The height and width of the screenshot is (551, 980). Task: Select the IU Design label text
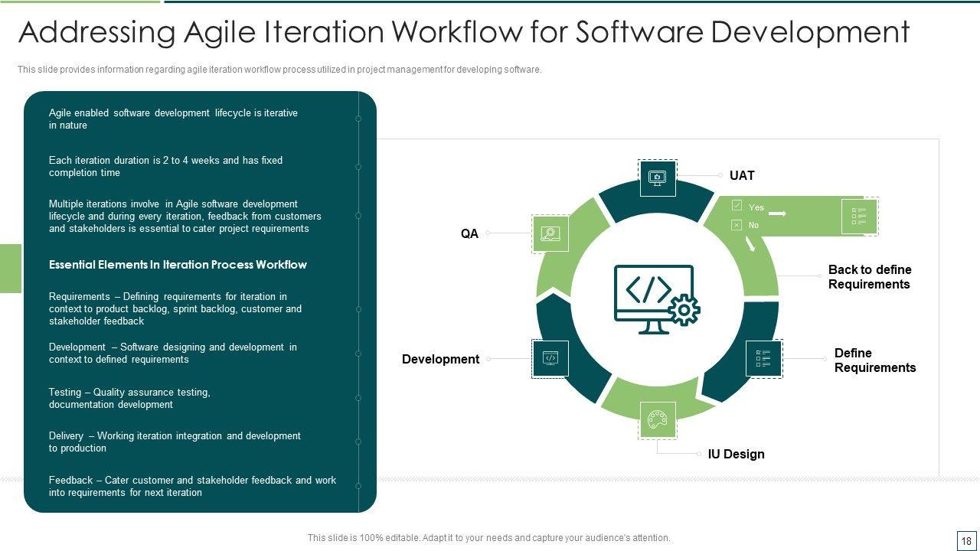tap(735, 454)
